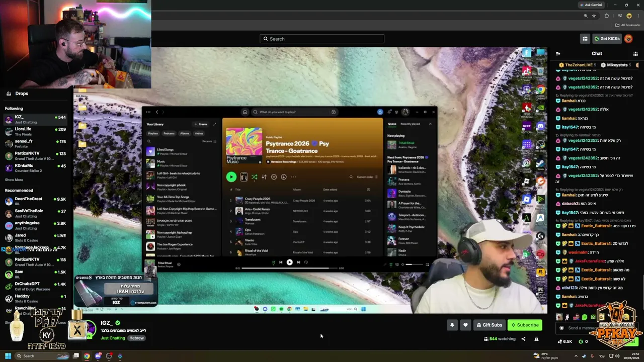Viewport: 644px width, 362px height.
Task: Click the Spotify song progress bar
Action: pos(289,268)
